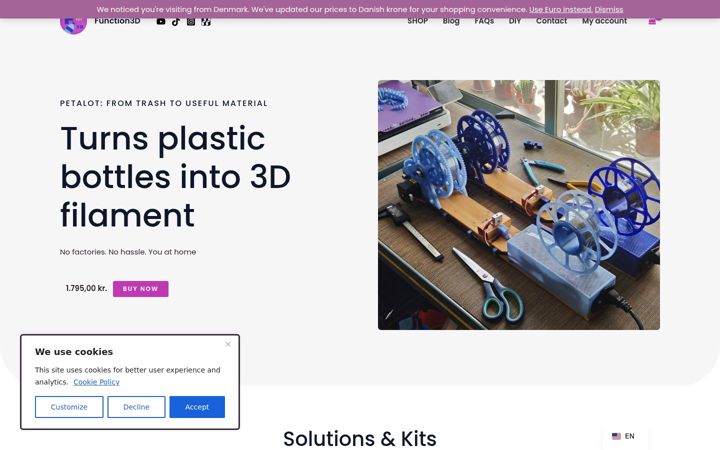The image size is (720, 450).
Task: Open the EN language switcher
Action: (624, 436)
